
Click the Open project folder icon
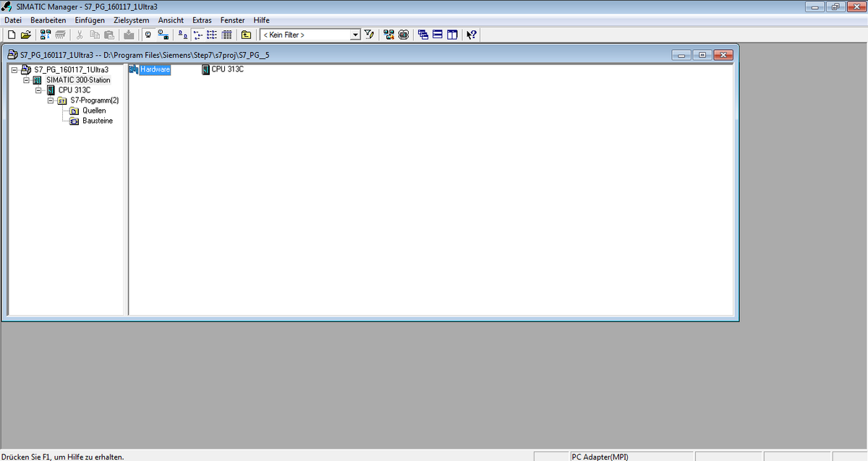coord(26,35)
